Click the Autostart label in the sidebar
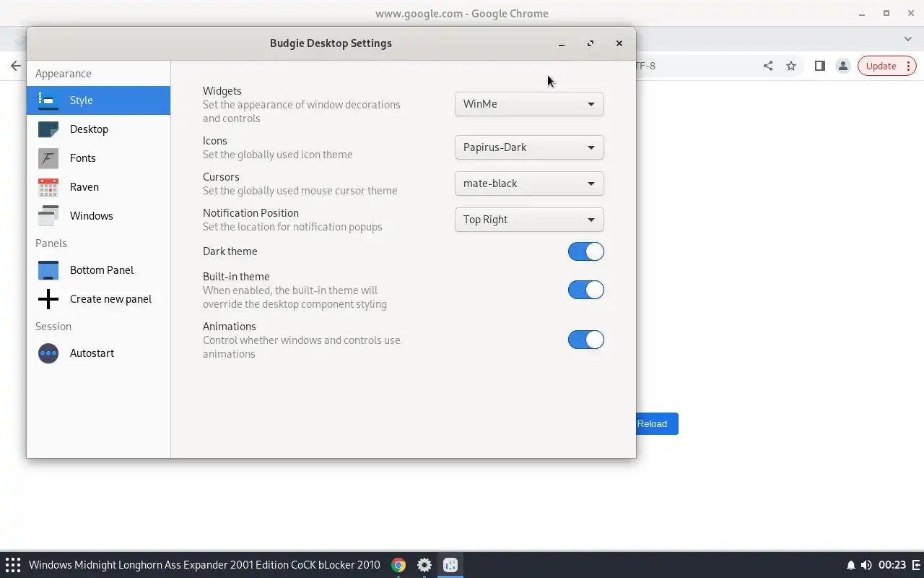The height and width of the screenshot is (578, 924). pyautogui.click(x=92, y=353)
